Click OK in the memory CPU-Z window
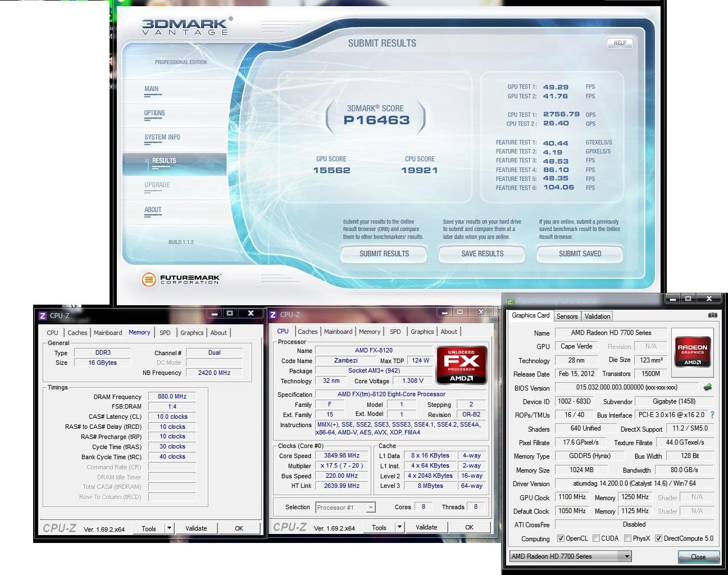 point(239,528)
